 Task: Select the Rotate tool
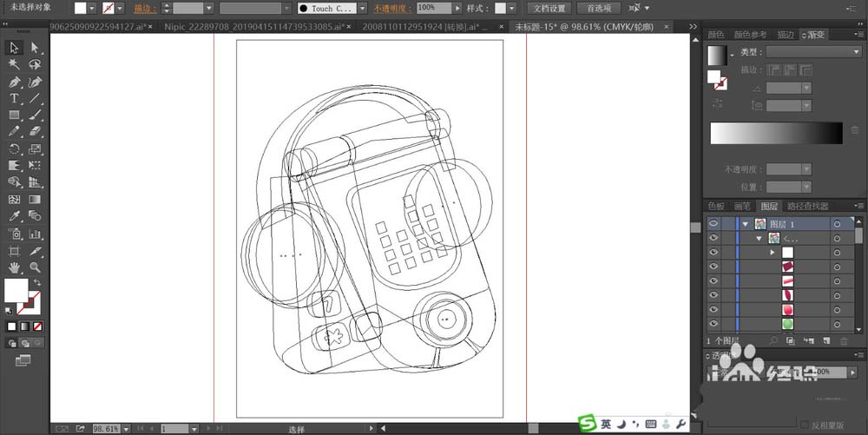(x=15, y=148)
